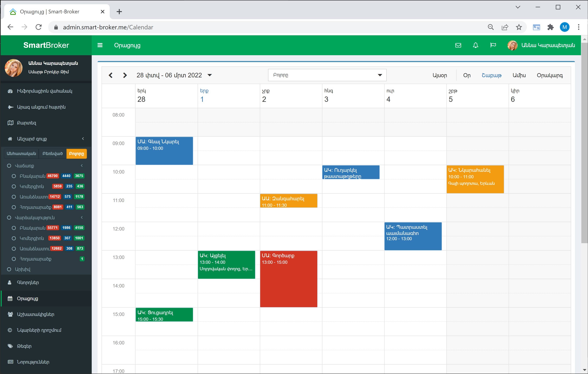Click the share page icon in address bar
This screenshot has height=374, width=588.
tap(505, 27)
